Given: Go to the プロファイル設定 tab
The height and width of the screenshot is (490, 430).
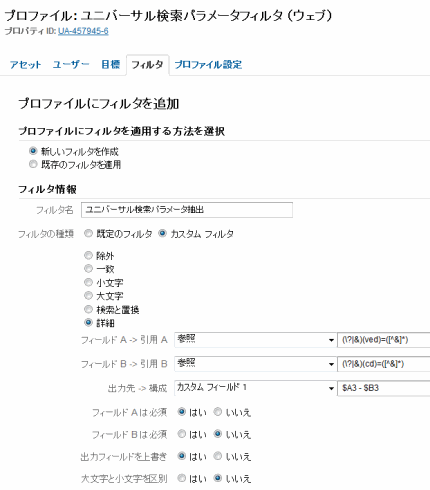Looking at the screenshot, I should 208,64.
